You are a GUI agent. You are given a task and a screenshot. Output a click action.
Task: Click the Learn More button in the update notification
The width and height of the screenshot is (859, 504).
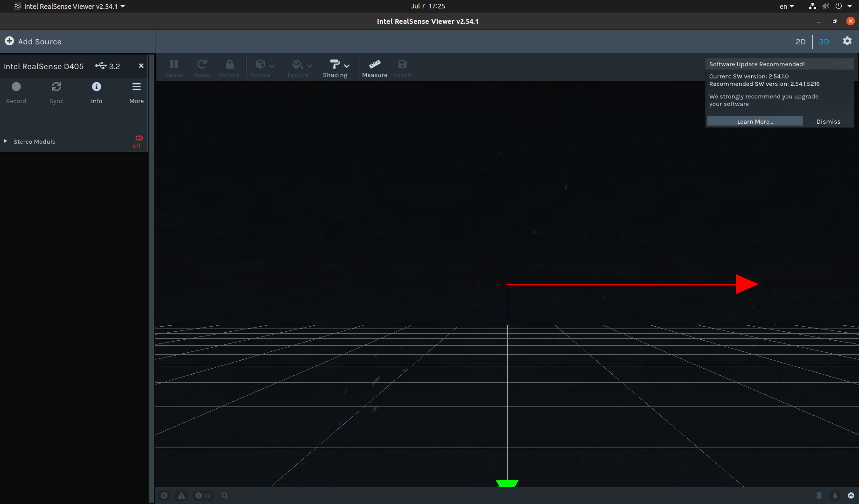[x=754, y=121]
